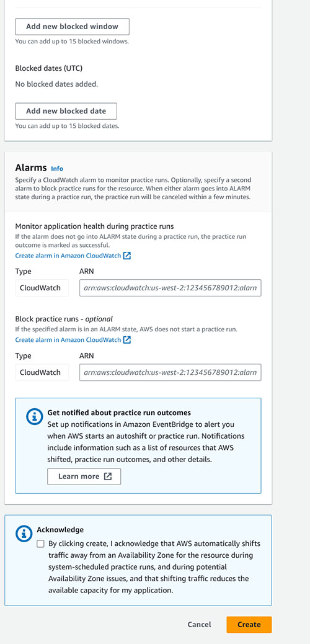This screenshot has width=310, height=644.
Task: Cancel the configuration form
Action: tap(200, 624)
